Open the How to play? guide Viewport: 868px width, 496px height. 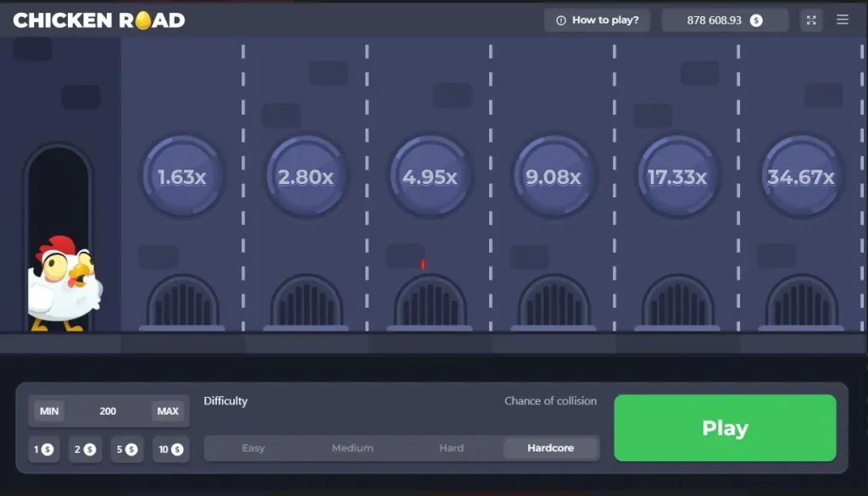pyautogui.click(x=597, y=20)
